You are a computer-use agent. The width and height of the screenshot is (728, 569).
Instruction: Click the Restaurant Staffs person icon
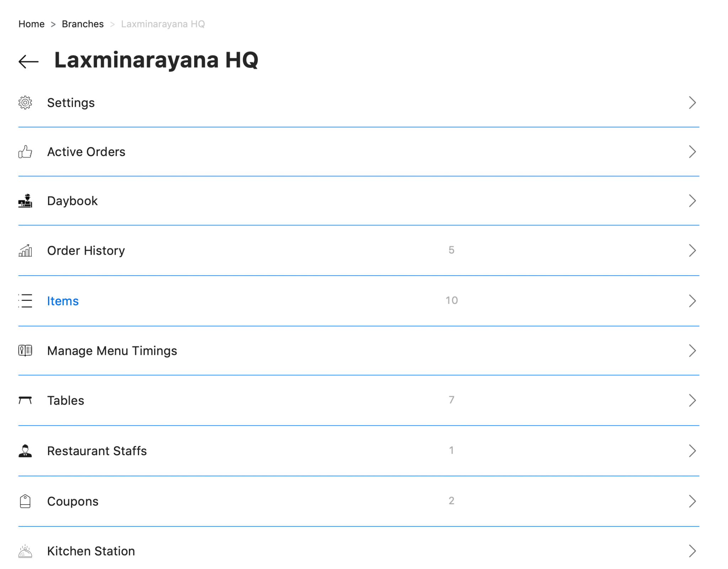(25, 451)
